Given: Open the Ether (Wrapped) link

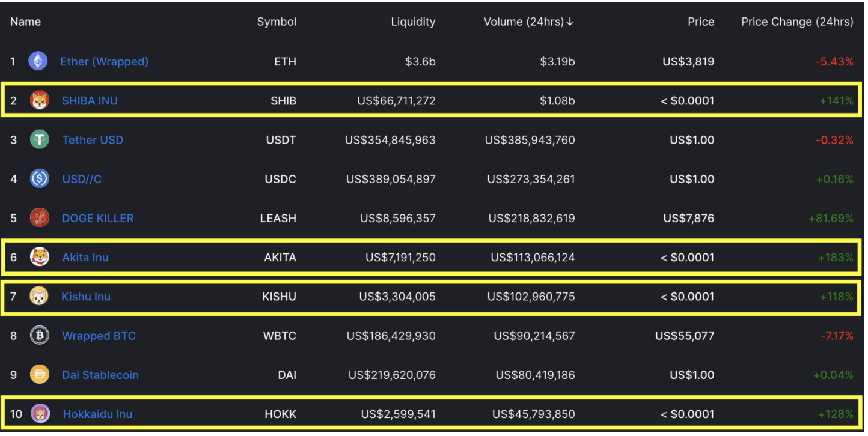Looking at the screenshot, I should tap(104, 62).
